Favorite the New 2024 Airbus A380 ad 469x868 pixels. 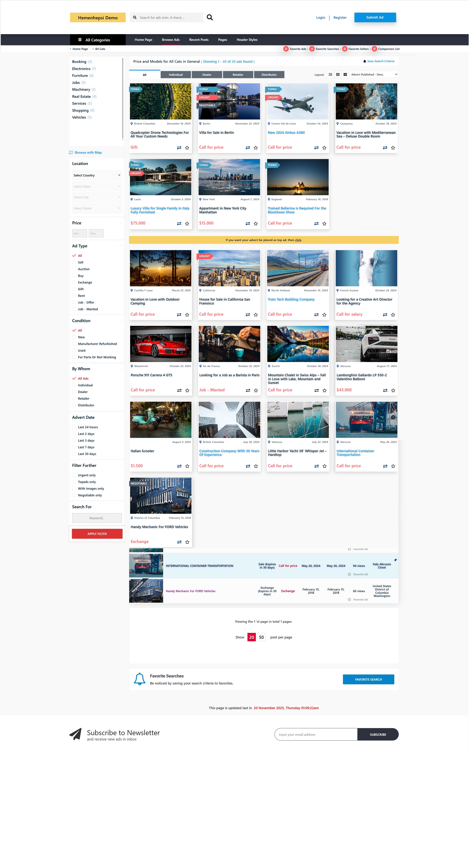click(x=324, y=148)
